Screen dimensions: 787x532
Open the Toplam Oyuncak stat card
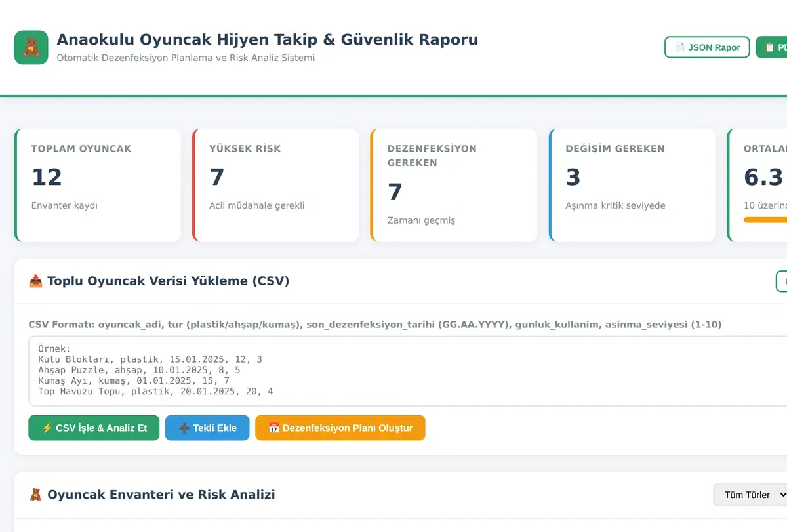pos(98,185)
